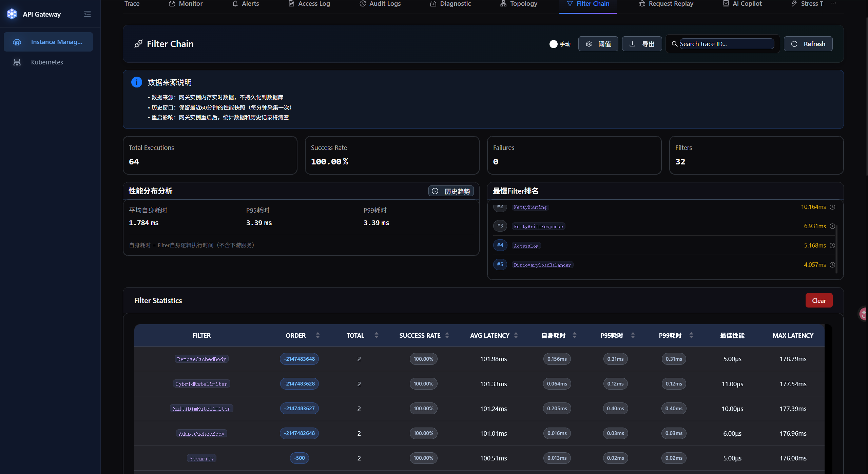The width and height of the screenshot is (868, 474).
Task: Click the slowest-filter ranking list scrollbar
Action: pyautogui.click(x=836, y=249)
